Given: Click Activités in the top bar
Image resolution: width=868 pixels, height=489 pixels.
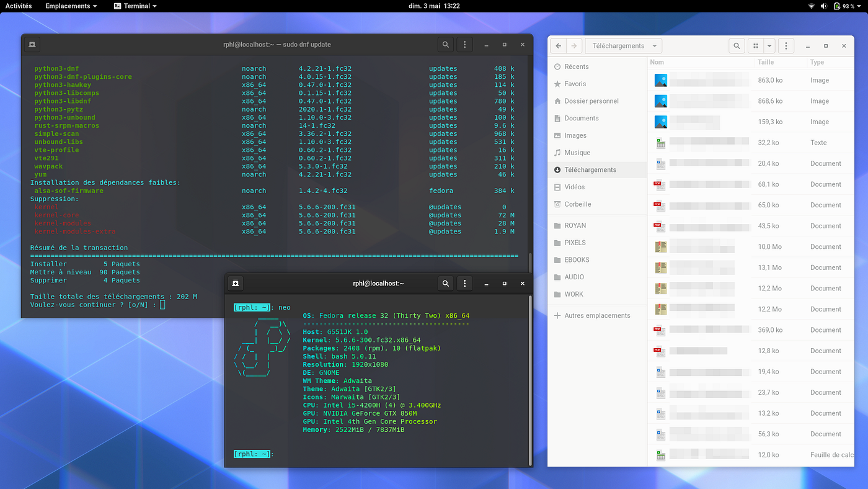Looking at the screenshot, I should (x=19, y=6).
